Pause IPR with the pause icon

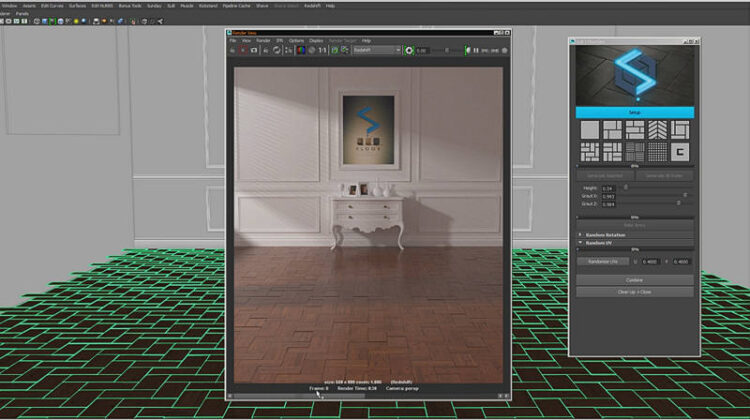[476, 50]
